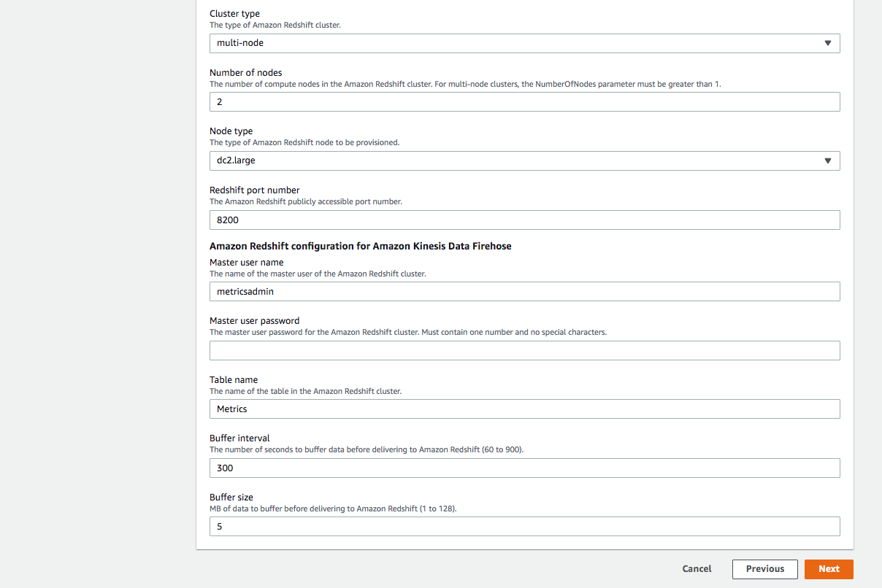The image size is (882, 588).
Task: Click the Buffer interval label
Action: click(x=239, y=438)
